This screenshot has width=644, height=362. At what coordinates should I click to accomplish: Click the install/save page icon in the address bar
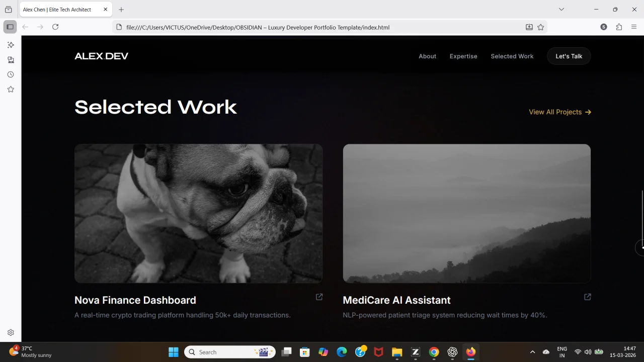pos(529,27)
